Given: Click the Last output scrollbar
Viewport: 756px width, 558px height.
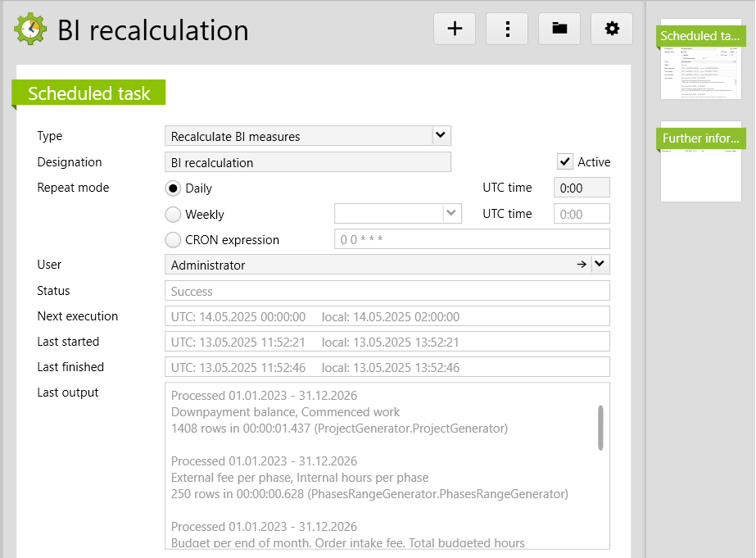Looking at the screenshot, I should [600, 428].
